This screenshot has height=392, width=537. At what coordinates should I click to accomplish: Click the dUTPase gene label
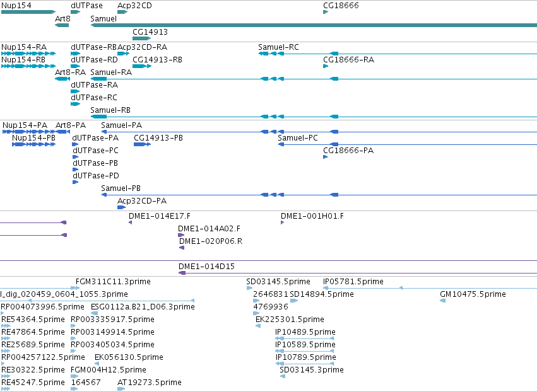pyautogui.click(x=86, y=6)
